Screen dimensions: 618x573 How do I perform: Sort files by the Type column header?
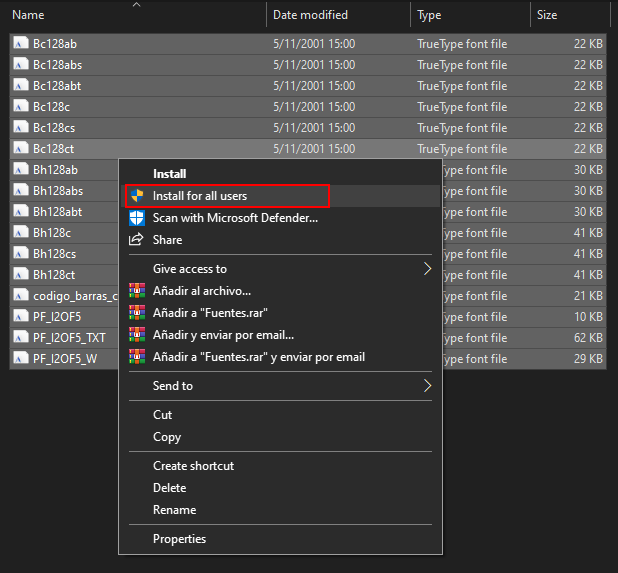pos(429,15)
